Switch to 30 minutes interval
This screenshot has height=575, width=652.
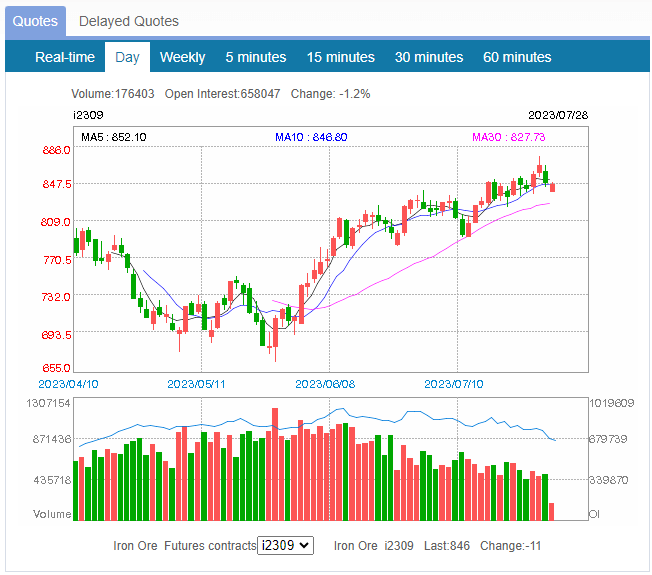point(428,57)
